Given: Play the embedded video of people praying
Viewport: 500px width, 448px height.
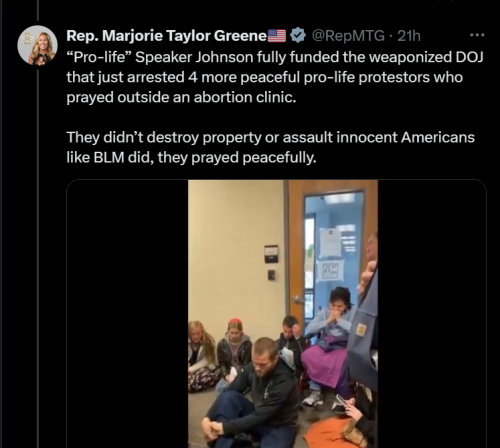Looking at the screenshot, I should click(283, 314).
